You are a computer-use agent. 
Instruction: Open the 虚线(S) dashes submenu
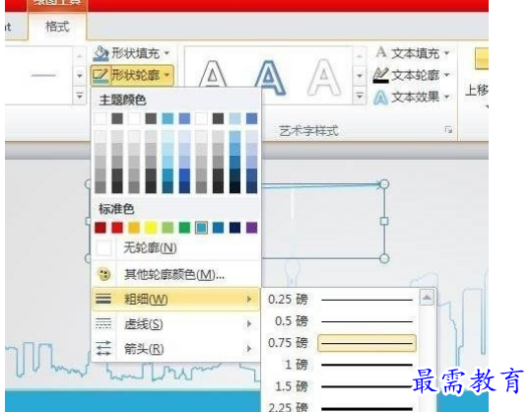pos(175,324)
